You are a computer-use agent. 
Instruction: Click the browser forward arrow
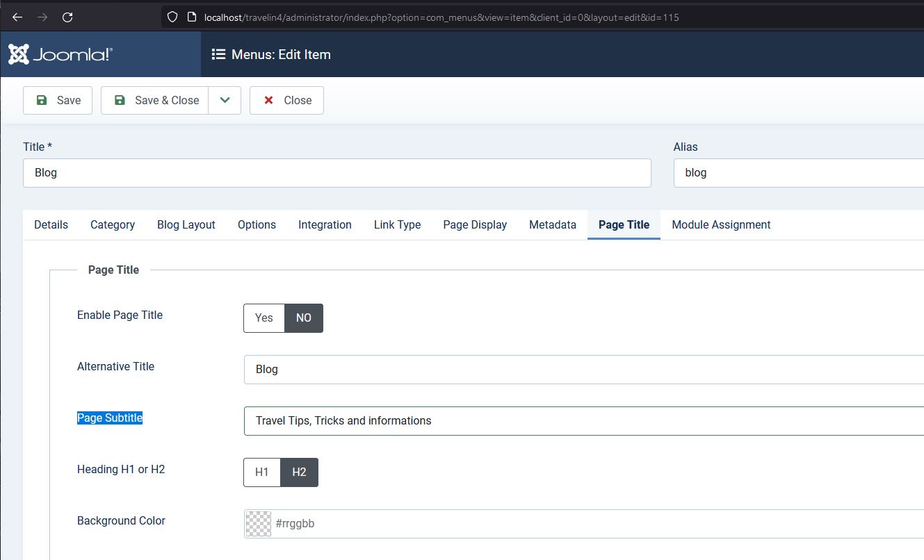42,17
